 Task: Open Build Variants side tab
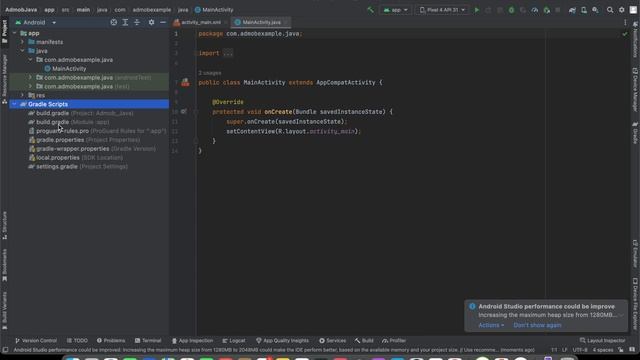tap(4, 311)
